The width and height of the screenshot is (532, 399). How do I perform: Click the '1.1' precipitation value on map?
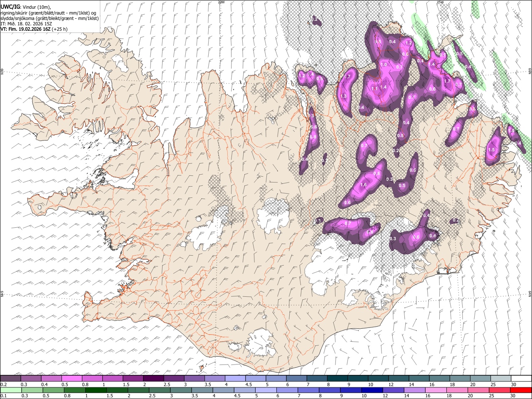(374, 89)
